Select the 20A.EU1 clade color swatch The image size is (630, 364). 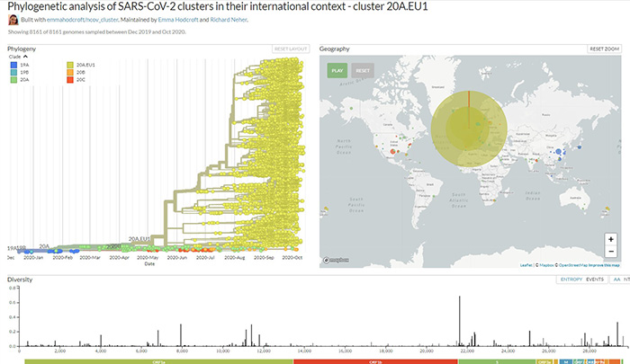69,66
